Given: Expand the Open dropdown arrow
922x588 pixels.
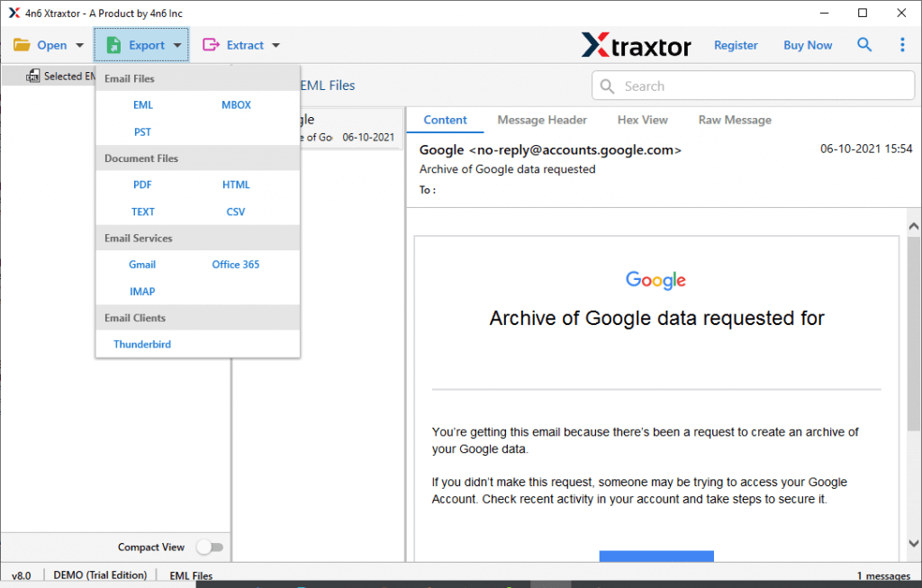Looking at the screenshot, I should tap(79, 45).
